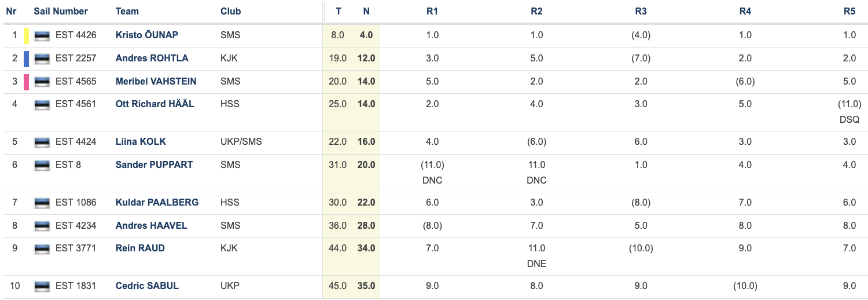Click the R3 race column header

pyautogui.click(x=641, y=11)
